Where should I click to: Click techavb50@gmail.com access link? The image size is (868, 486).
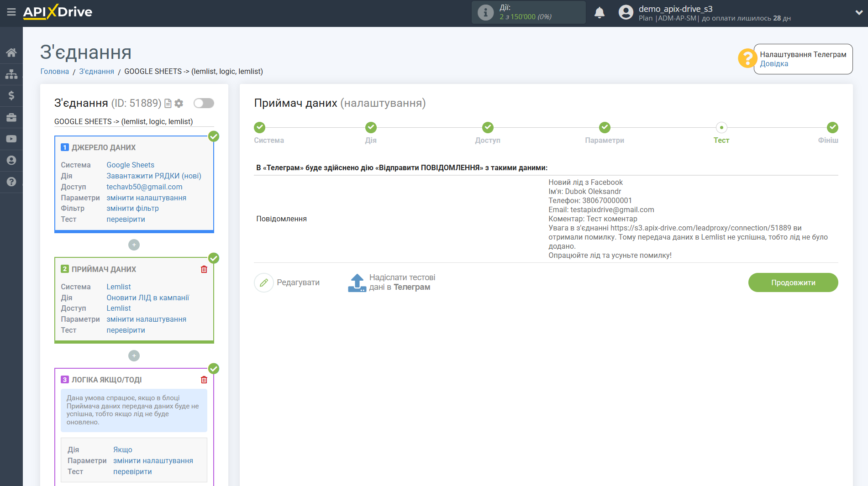[x=144, y=187]
